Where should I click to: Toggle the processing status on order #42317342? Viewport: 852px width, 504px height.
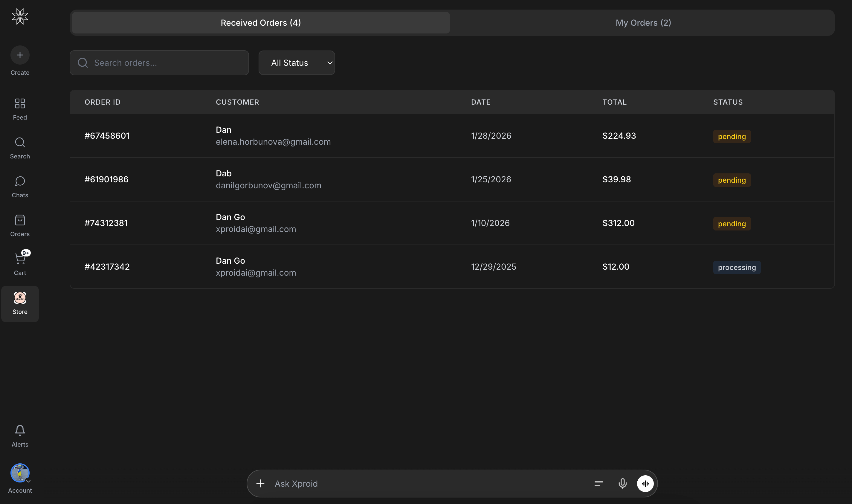click(x=736, y=267)
